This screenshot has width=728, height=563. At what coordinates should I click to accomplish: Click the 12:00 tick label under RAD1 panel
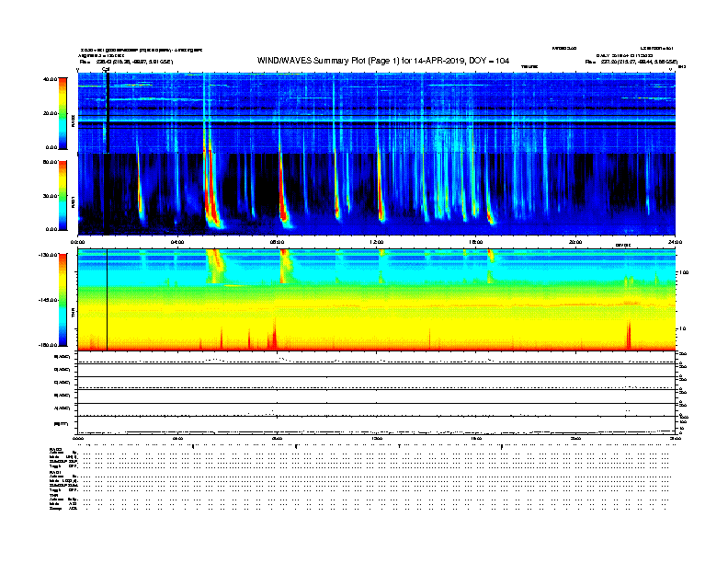pyautogui.click(x=377, y=242)
